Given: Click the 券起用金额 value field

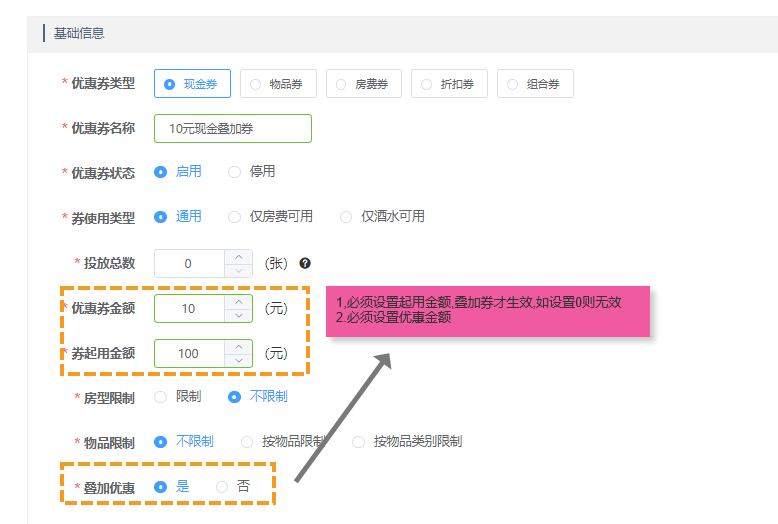Looking at the screenshot, I should coord(189,353).
